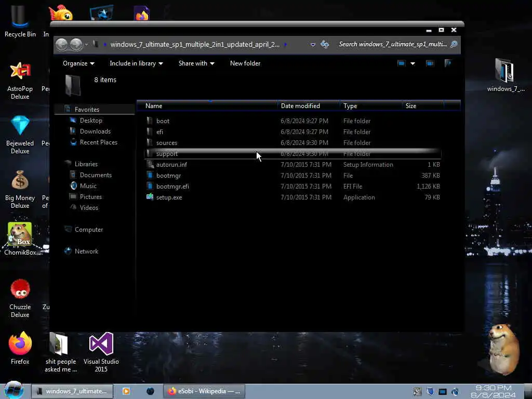The image size is (532, 399).
Task: Select the boot folder icon
Action: coord(150,121)
